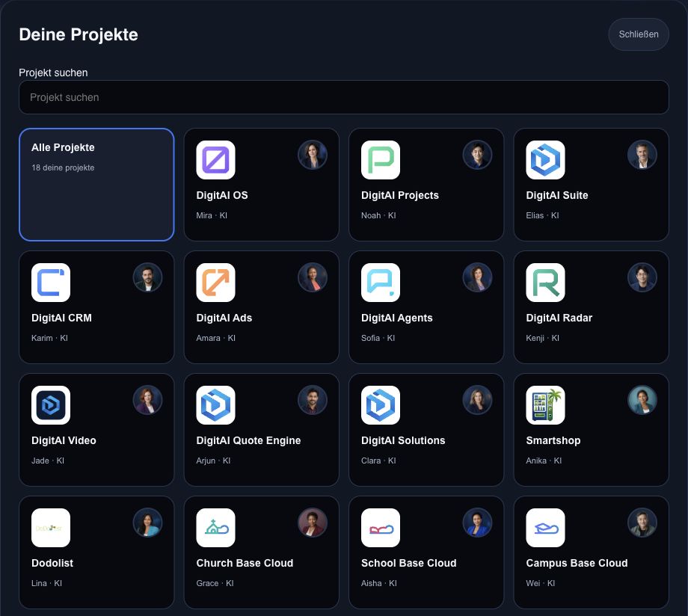Screen dimensions: 688x616
Task: Click the DigitAI OS purple logo icon
Action: 215,160
